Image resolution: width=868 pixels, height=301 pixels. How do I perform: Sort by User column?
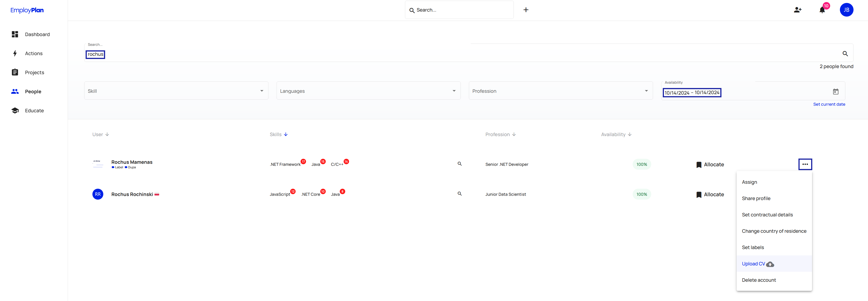point(101,134)
